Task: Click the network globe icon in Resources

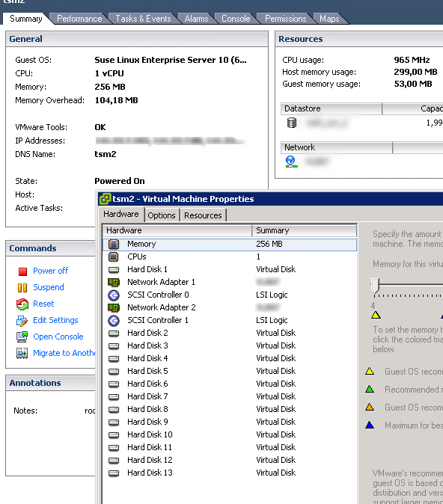Action: (291, 161)
